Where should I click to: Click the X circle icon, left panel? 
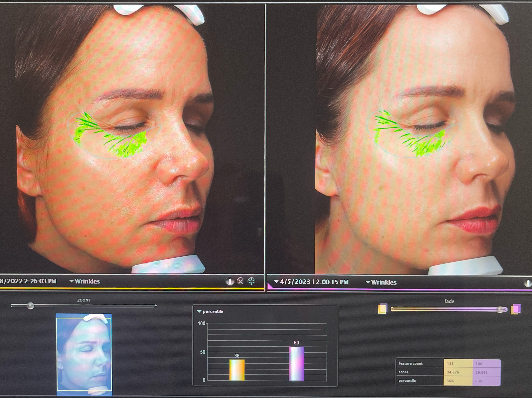(x=240, y=281)
